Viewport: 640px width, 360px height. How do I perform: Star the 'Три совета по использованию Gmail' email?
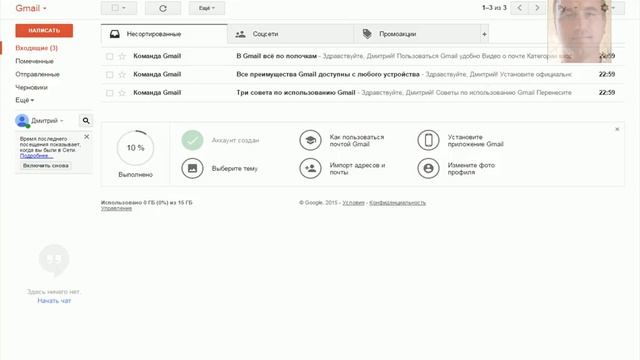click(122, 93)
